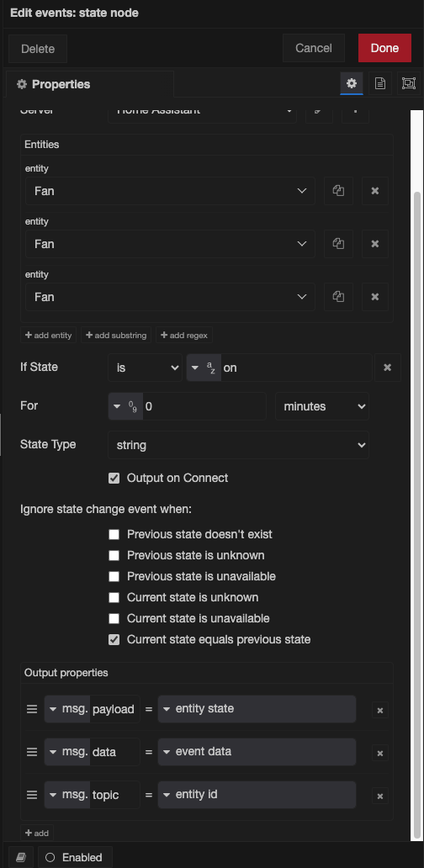Uncheck Current state equals previous state
Image resolution: width=424 pixels, height=868 pixels.
coord(114,640)
